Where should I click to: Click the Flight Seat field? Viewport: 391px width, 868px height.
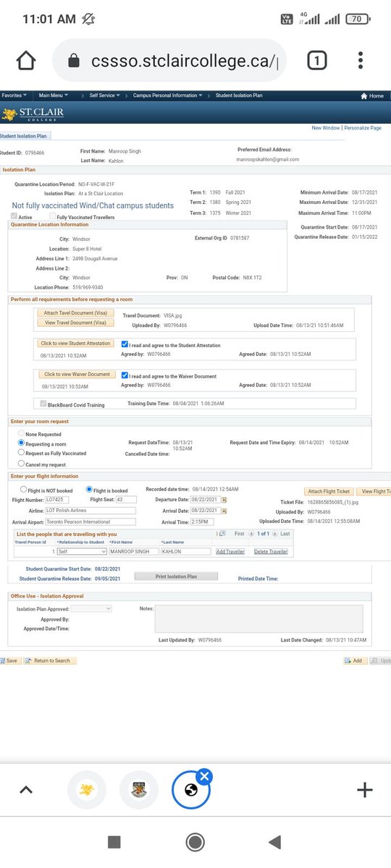tap(126, 500)
